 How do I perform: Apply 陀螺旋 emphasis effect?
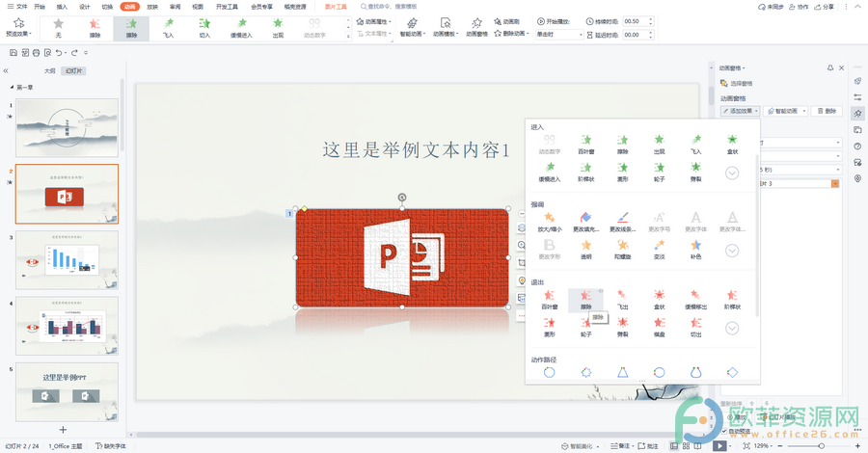(622, 250)
